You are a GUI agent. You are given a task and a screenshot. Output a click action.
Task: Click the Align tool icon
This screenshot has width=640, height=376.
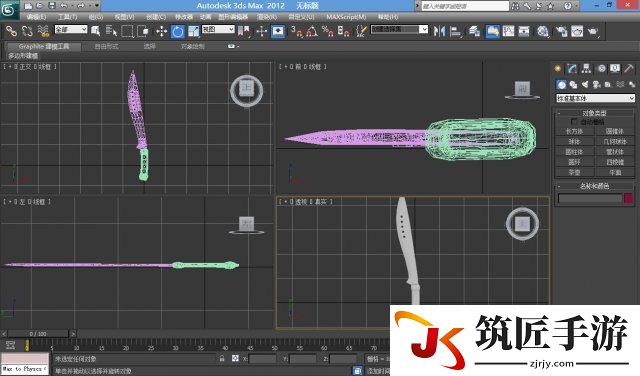[455, 31]
